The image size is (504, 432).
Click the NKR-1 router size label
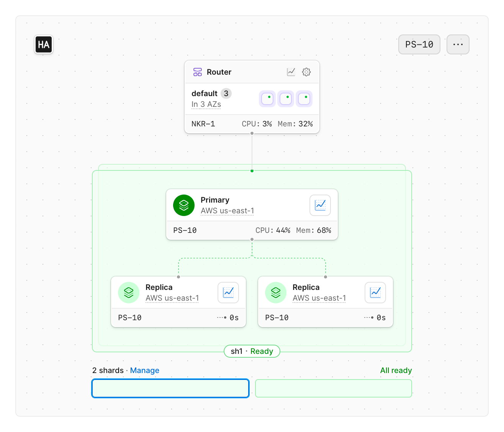tap(203, 124)
